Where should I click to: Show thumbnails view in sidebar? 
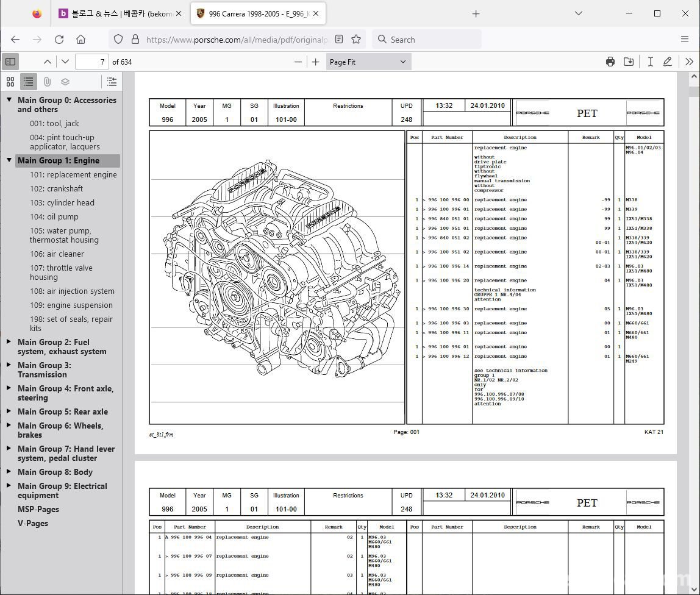[x=10, y=82]
